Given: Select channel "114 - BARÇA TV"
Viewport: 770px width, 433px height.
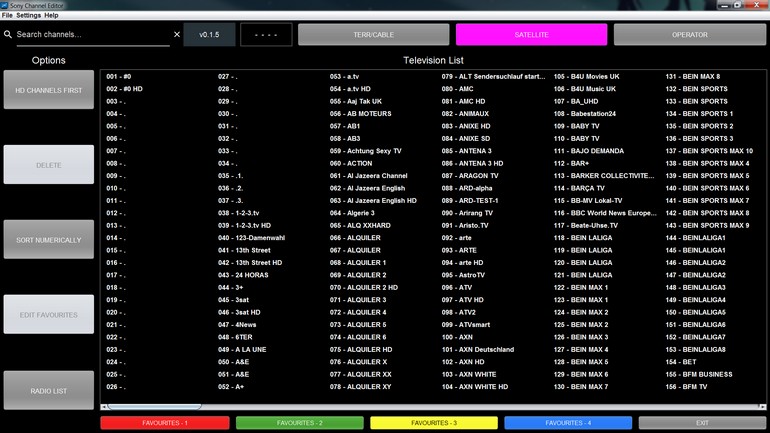Looking at the screenshot, I should (x=579, y=188).
